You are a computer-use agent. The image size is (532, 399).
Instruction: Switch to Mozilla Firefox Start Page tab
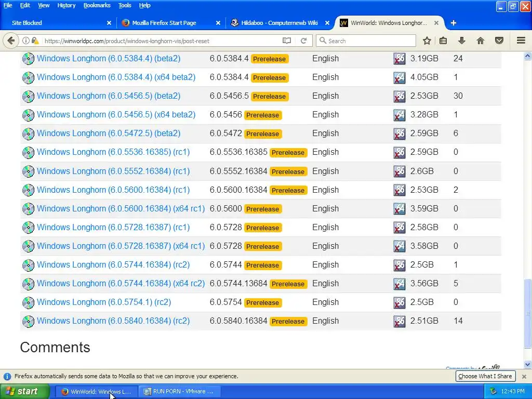(170, 23)
